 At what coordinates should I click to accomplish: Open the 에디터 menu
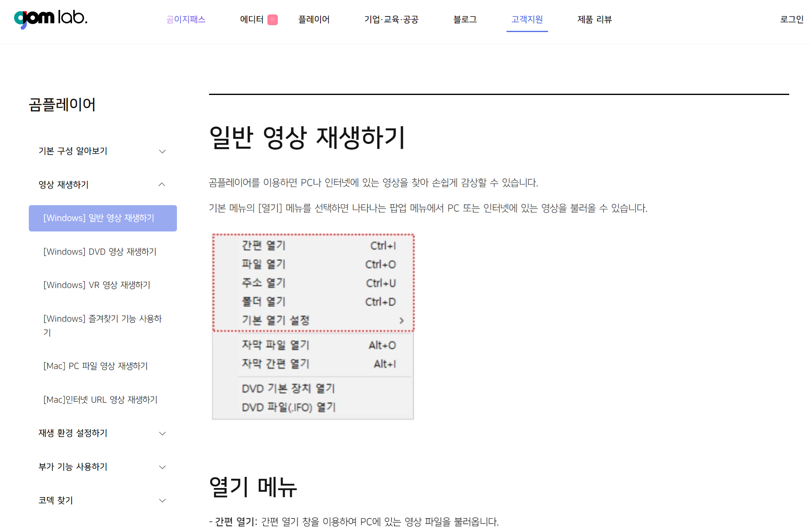click(252, 19)
